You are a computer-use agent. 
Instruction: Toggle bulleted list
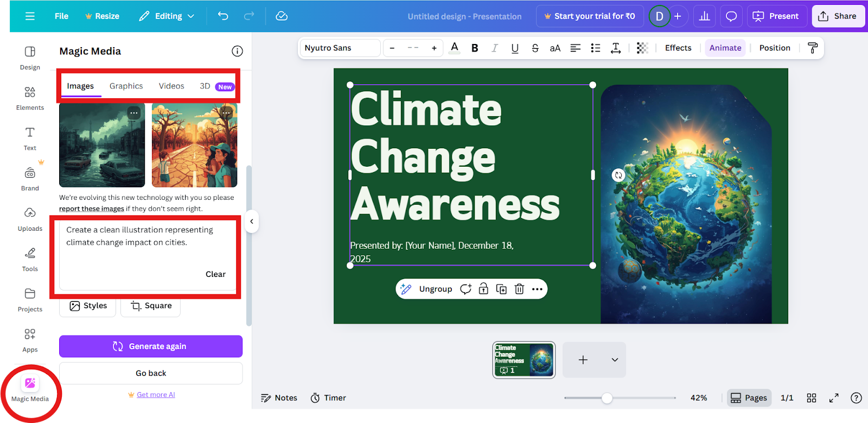pyautogui.click(x=596, y=48)
